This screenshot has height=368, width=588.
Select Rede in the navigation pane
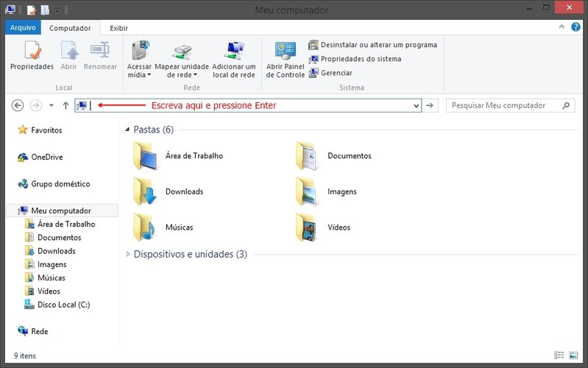[33, 331]
